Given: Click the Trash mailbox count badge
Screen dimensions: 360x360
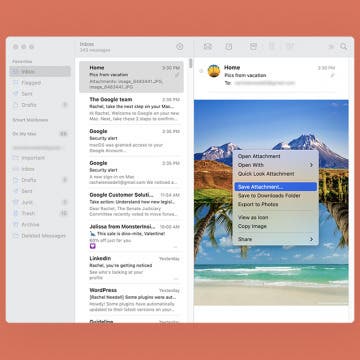Looking at the screenshot, I should (63, 213).
